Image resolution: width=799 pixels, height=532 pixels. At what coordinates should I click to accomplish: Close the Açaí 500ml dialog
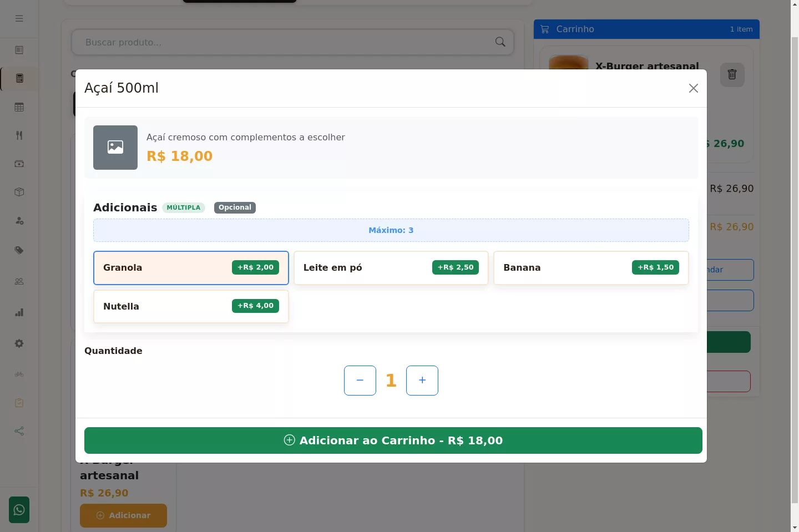pos(693,88)
